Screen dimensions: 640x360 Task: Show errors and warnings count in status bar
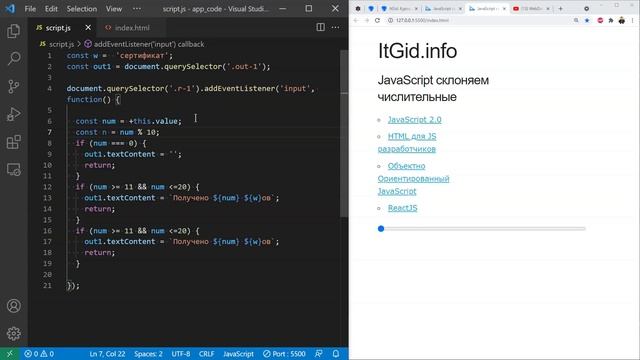coord(39,354)
